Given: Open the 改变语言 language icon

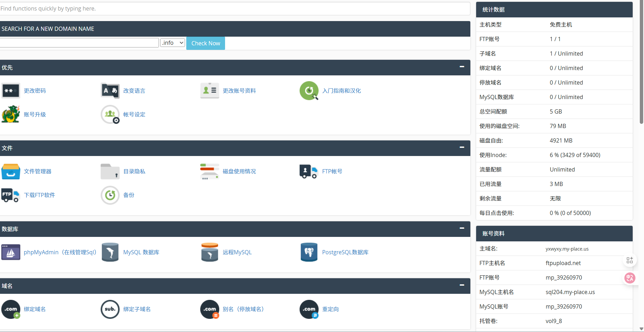Looking at the screenshot, I should pos(110,91).
